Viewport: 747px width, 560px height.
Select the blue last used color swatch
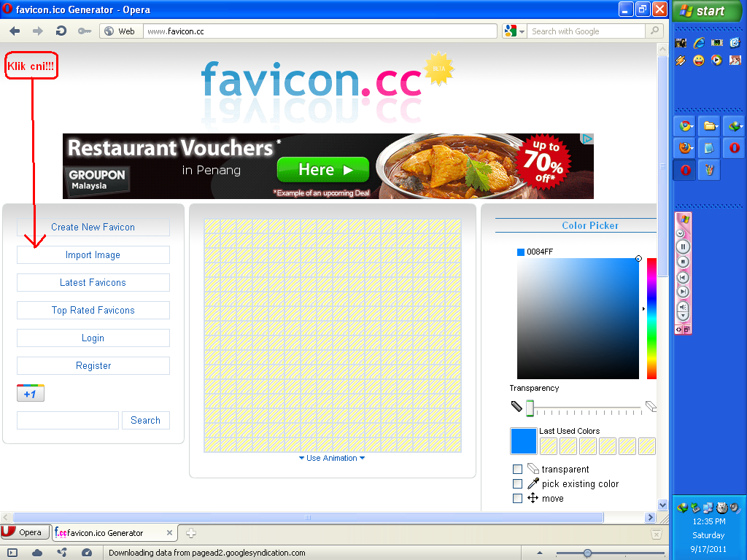[x=524, y=441]
